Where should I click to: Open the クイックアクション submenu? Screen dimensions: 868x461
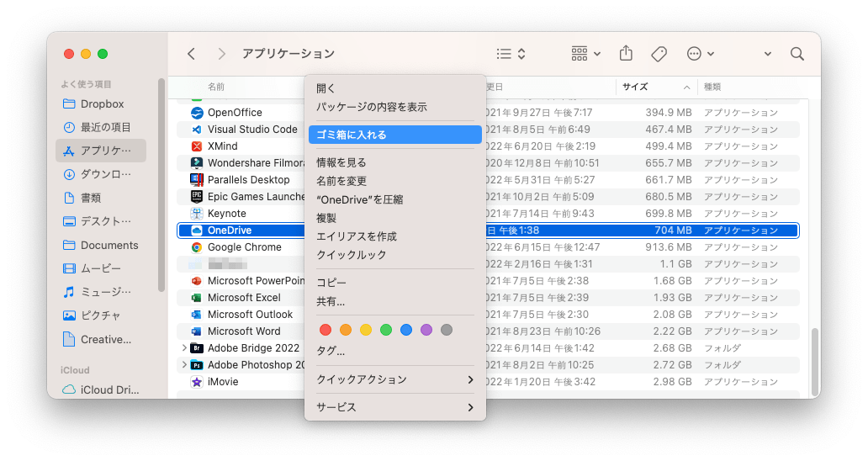tap(394, 379)
